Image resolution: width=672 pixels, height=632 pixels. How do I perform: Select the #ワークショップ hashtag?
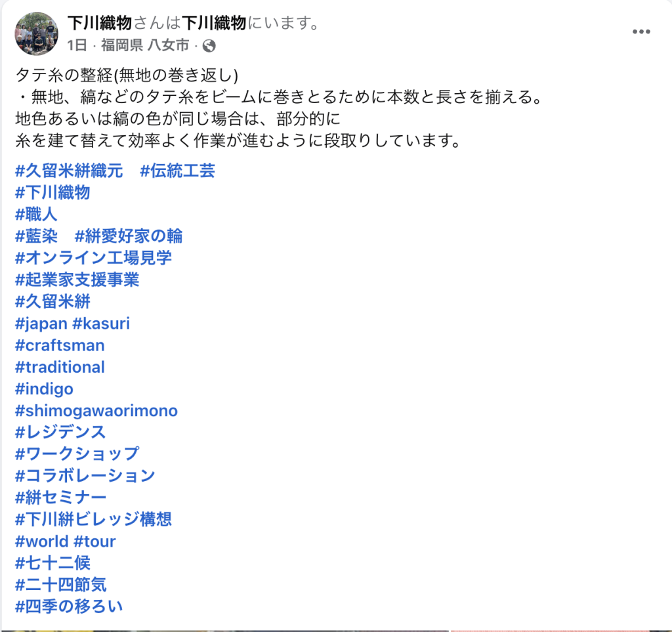coord(77,453)
